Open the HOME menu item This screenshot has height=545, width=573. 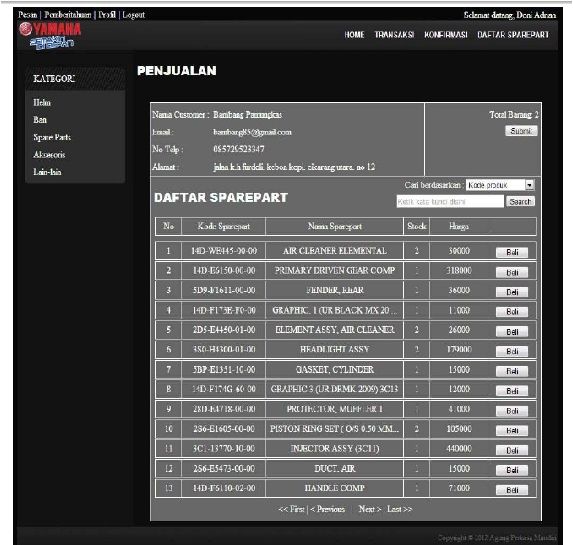point(354,35)
